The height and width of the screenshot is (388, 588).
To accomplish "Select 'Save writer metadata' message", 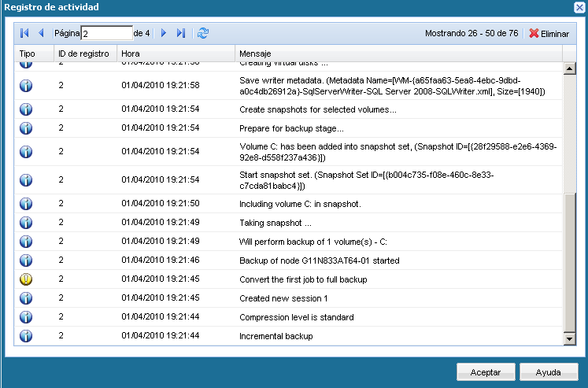I will 392,86.
